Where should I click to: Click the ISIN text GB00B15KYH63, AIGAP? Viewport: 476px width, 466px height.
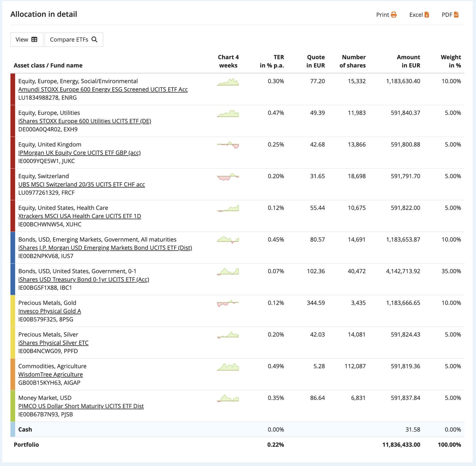(x=49, y=383)
